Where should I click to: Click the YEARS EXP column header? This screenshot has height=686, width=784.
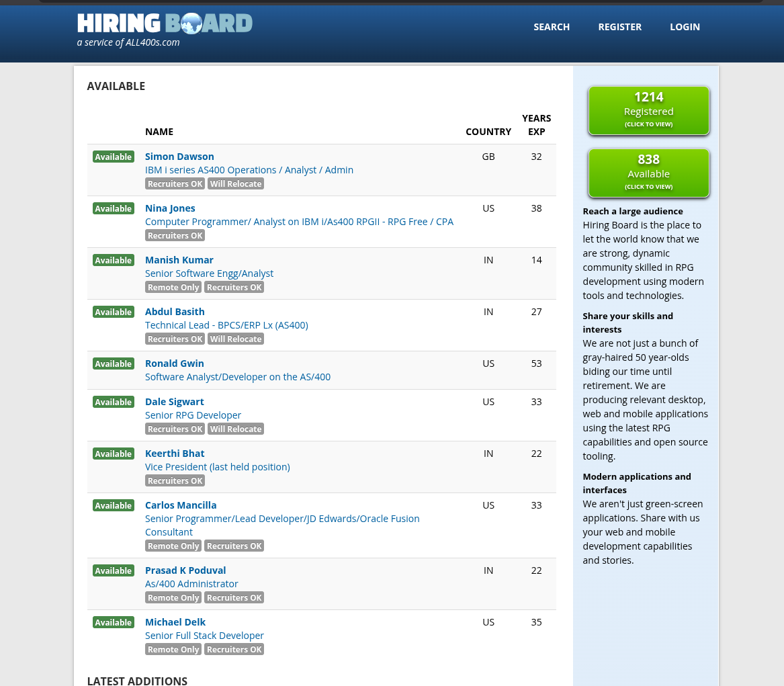(537, 125)
